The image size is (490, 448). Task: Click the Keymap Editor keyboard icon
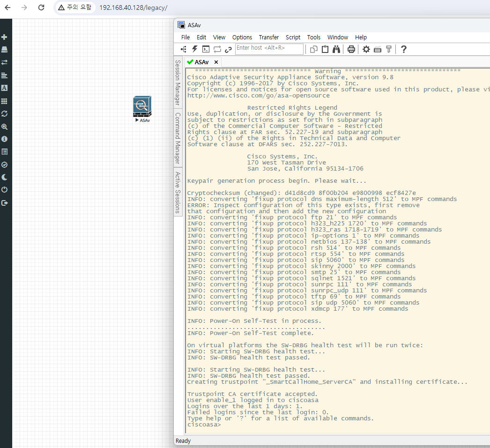378,49
